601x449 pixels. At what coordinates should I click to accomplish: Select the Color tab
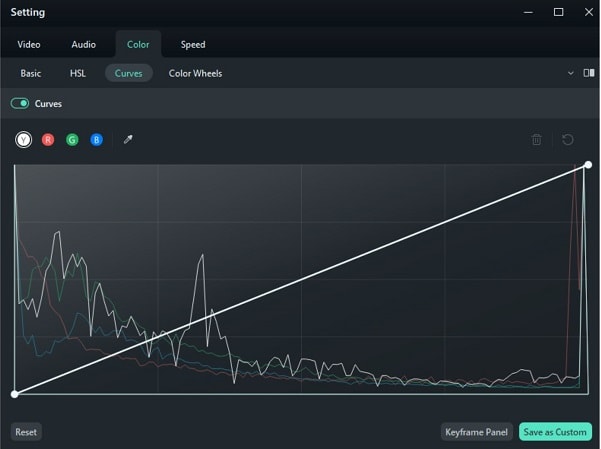click(138, 44)
